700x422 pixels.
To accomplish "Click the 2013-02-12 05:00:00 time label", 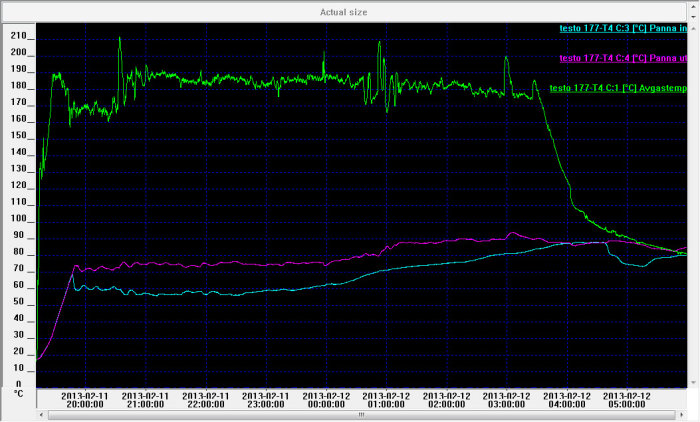I will (627, 400).
